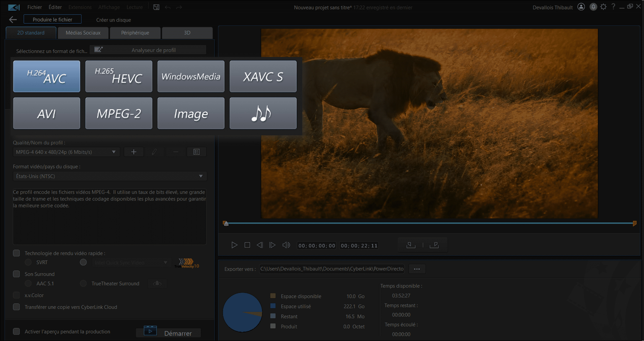Select the audio music notes format
The image size is (644, 341).
click(x=263, y=113)
